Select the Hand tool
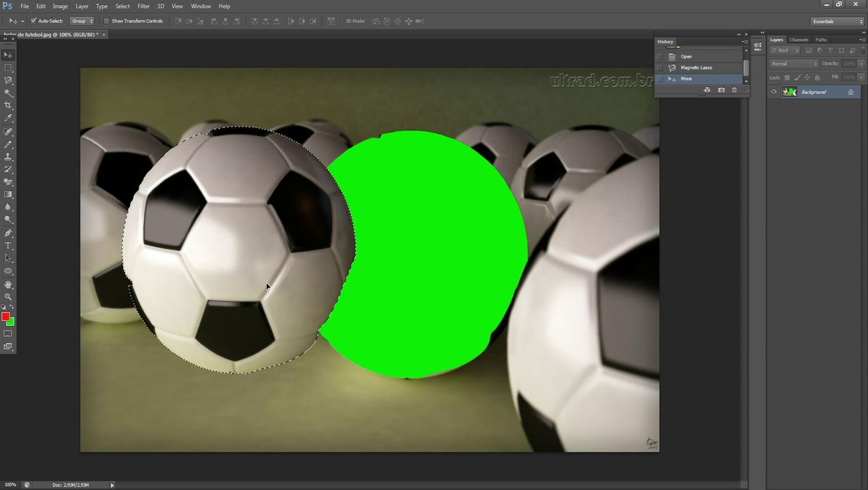 8,284
